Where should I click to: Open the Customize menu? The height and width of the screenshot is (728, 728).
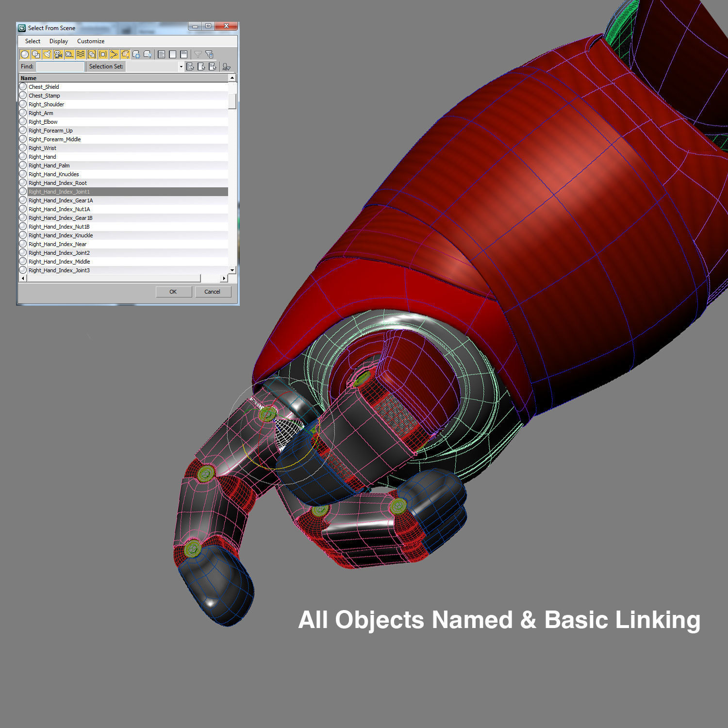pos(91,41)
